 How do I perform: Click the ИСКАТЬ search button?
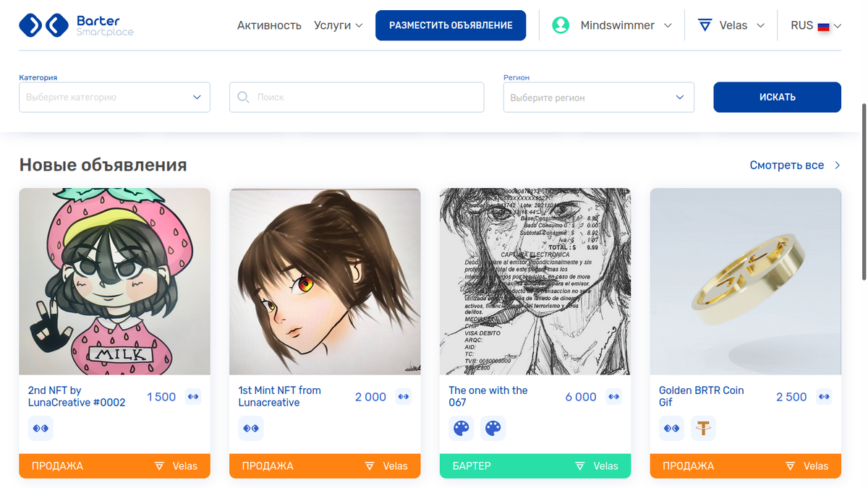tap(778, 97)
